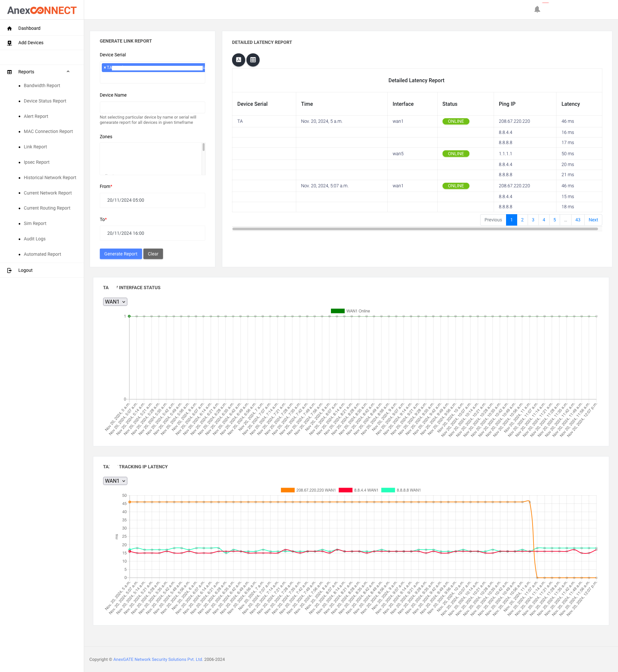
Task: Toggle 8.8.4.4 WAN1 red legend swatch
Action: coord(345,490)
